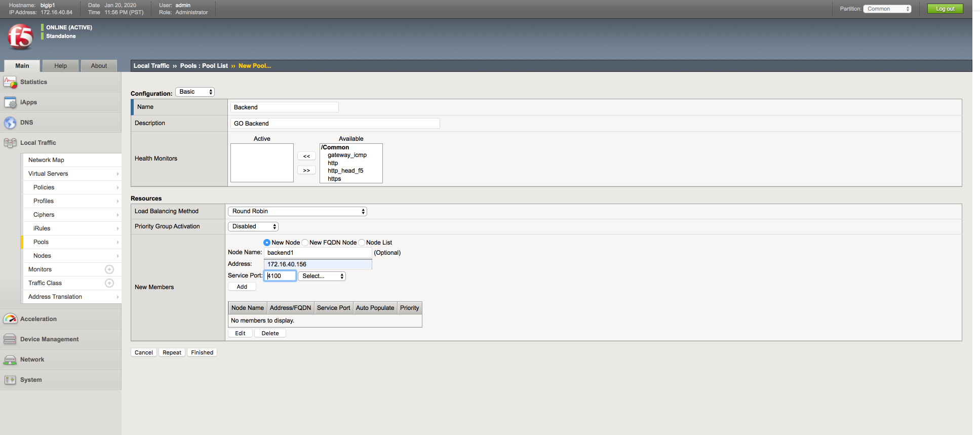
Task: Click the Node Name input field
Action: pyautogui.click(x=318, y=253)
